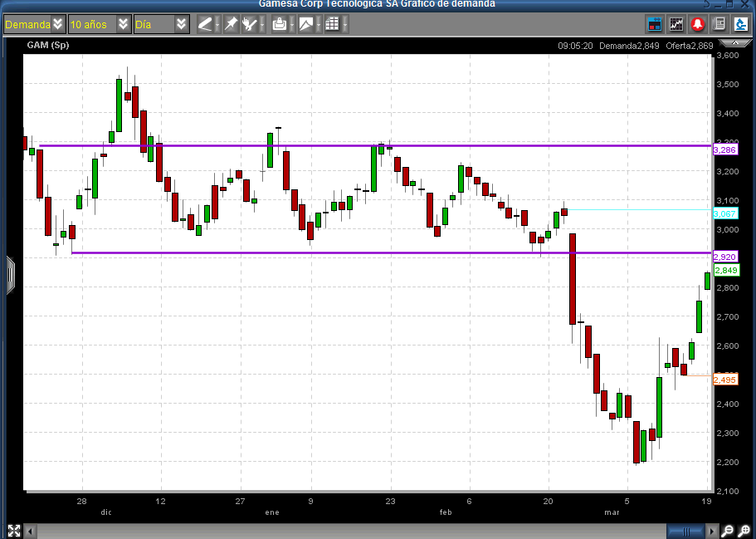Click the pushpin tool icon

pyautogui.click(x=232, y=24)
